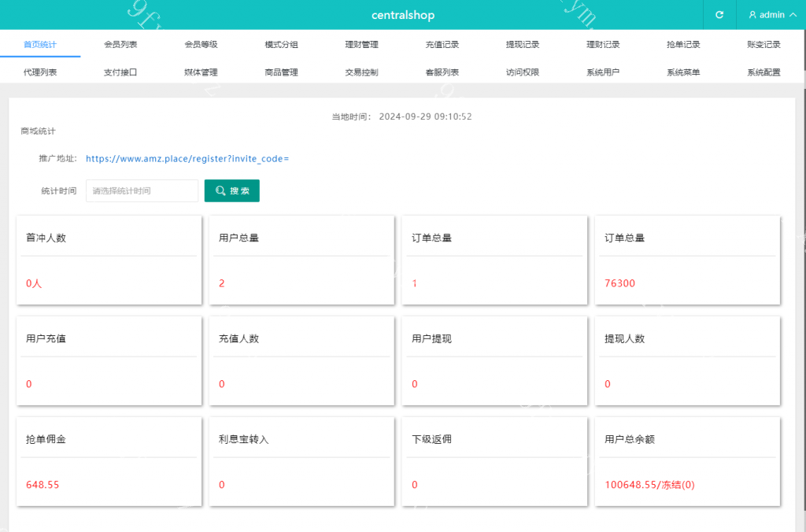Click the 用户提现 card title

(431, 338)
